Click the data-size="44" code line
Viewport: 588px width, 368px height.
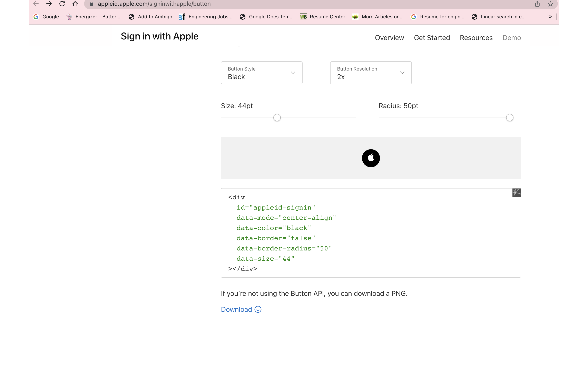(266, 259)
